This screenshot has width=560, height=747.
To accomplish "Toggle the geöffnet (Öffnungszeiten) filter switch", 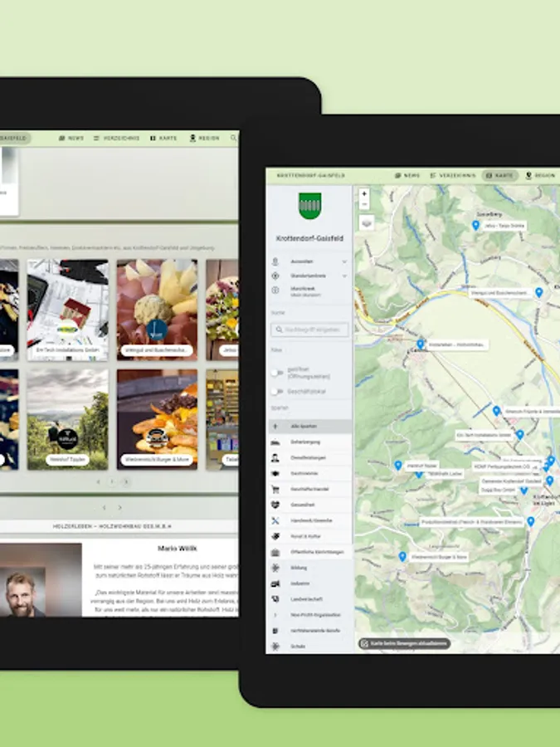I will click(x=276, y=373).
